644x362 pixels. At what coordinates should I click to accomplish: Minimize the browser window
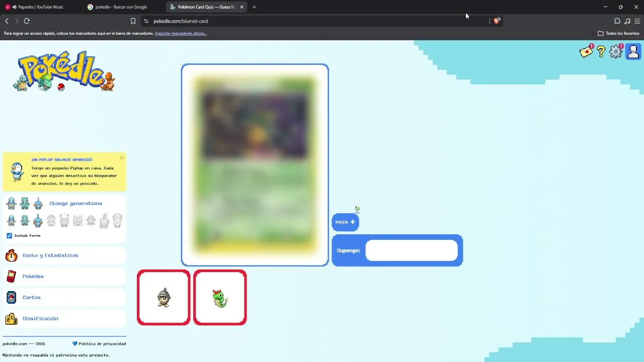pyautogui.click(x=605, y=7)
